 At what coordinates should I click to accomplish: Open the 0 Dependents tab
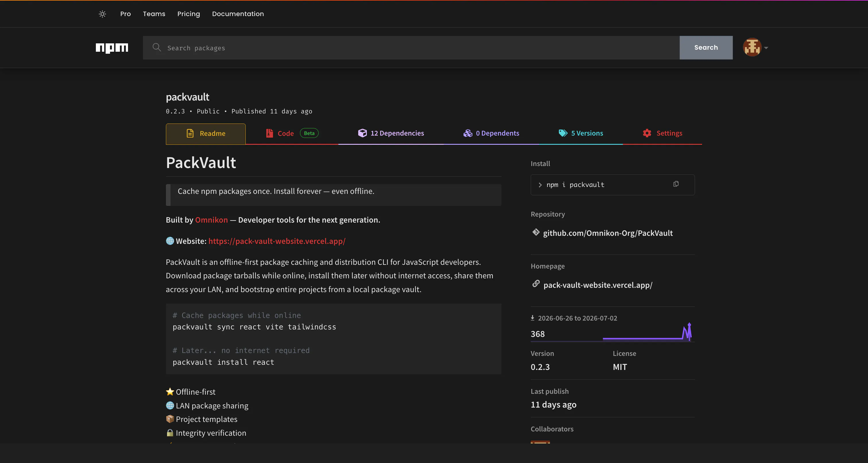[491, 134]
